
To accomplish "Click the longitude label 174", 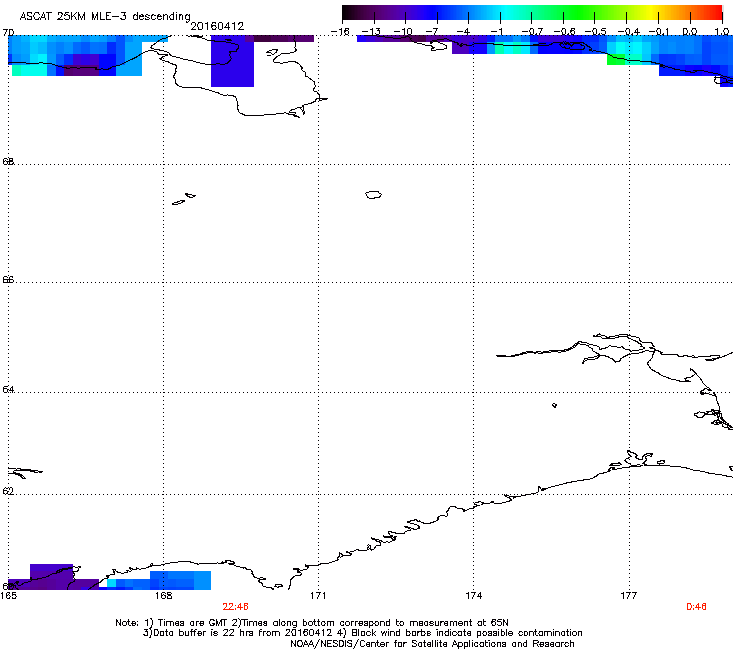I will tap(474, 596).
